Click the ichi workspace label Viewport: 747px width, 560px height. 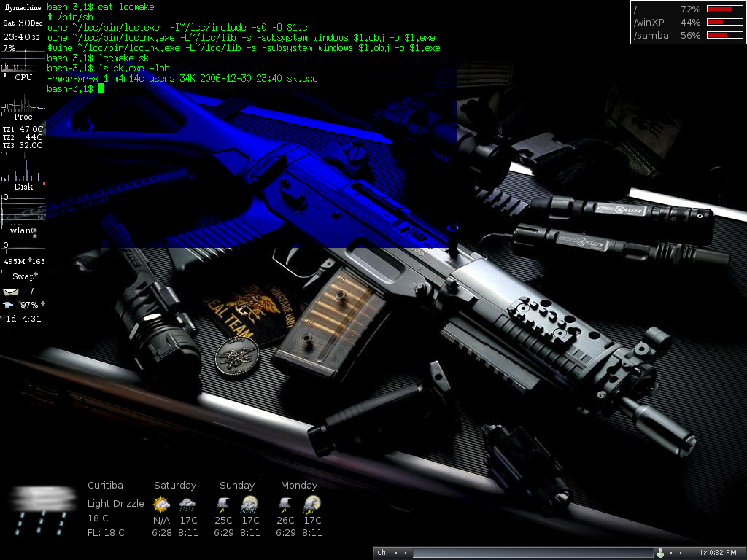[x=381, y=553]
